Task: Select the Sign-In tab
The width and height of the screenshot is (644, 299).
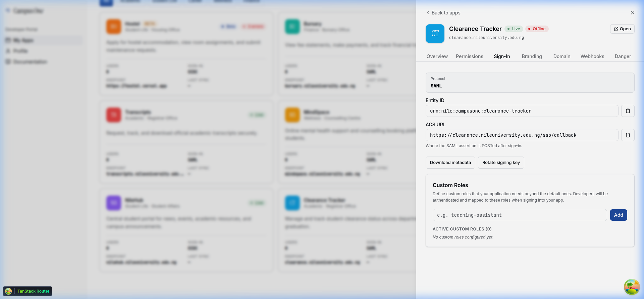Action: pos(502,56)
